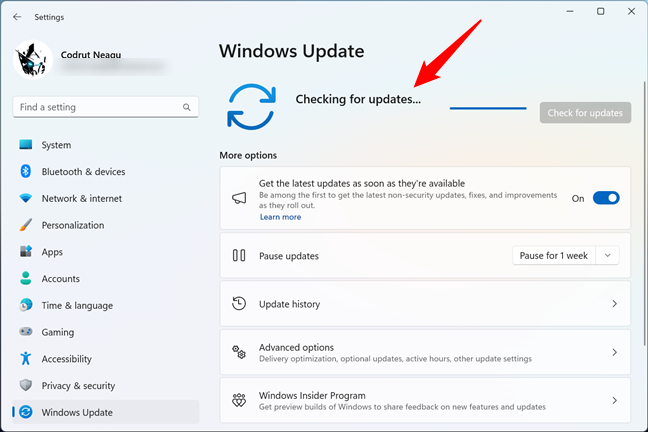648x432 pixels.
Task: Select the Bluetooth icon in sidebar
Action: [26, 171]
